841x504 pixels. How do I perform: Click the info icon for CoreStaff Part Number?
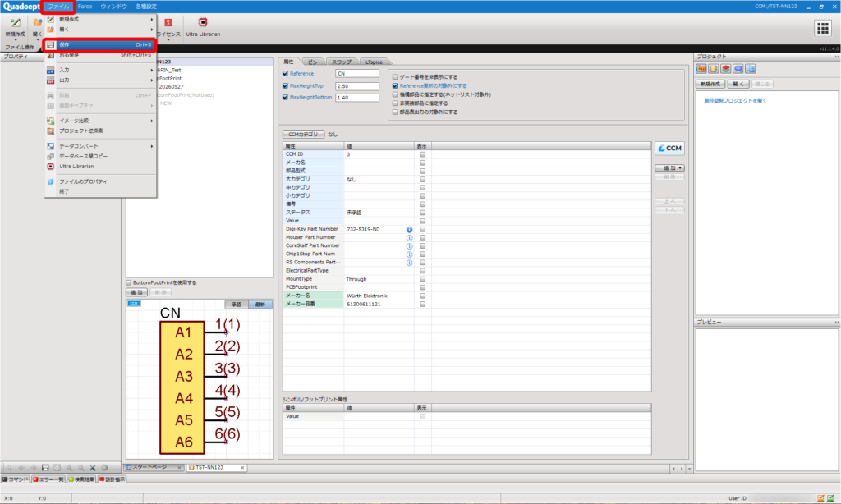[409, 246]
